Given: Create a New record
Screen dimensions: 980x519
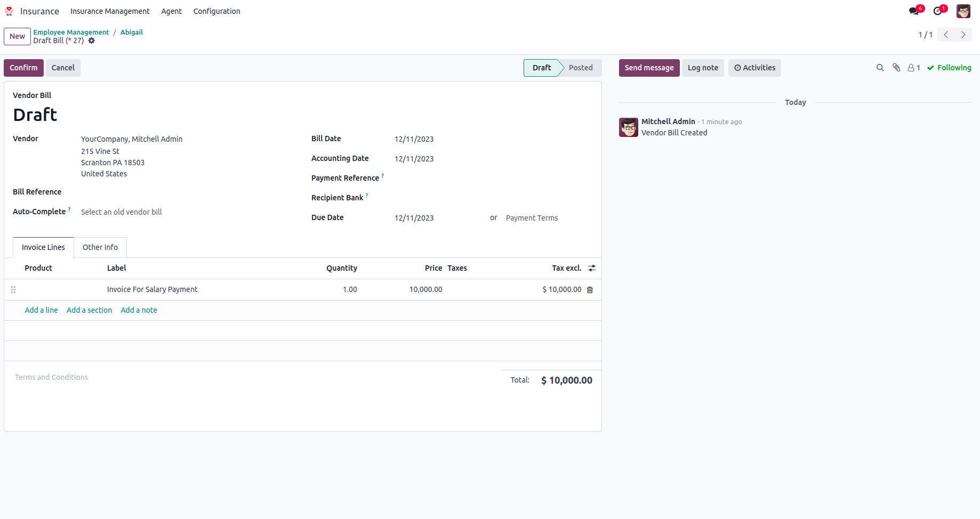Looking at the screenshot, I should [17, 36].
